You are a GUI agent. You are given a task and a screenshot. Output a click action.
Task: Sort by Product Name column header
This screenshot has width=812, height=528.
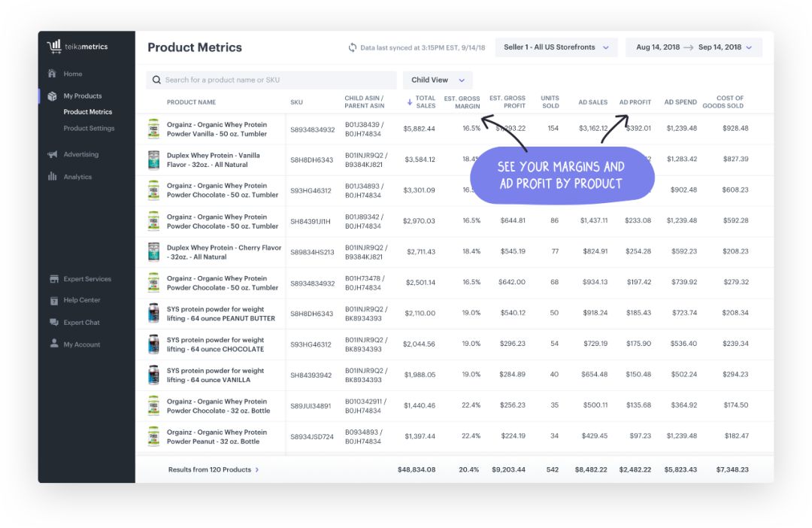coord(191,102)
